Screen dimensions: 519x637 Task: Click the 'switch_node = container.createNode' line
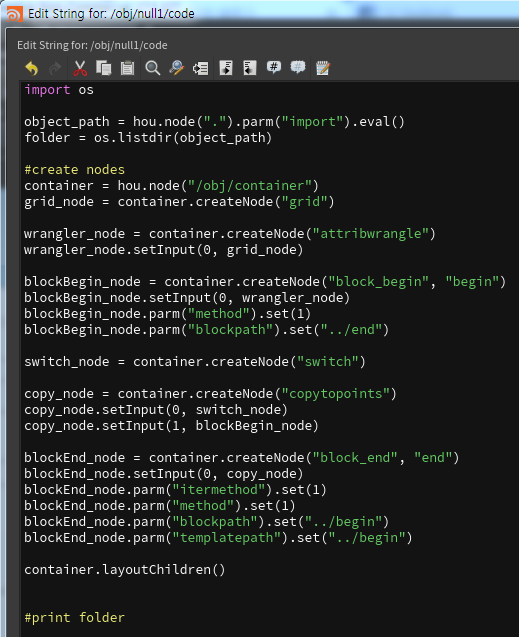coord(195,362)
